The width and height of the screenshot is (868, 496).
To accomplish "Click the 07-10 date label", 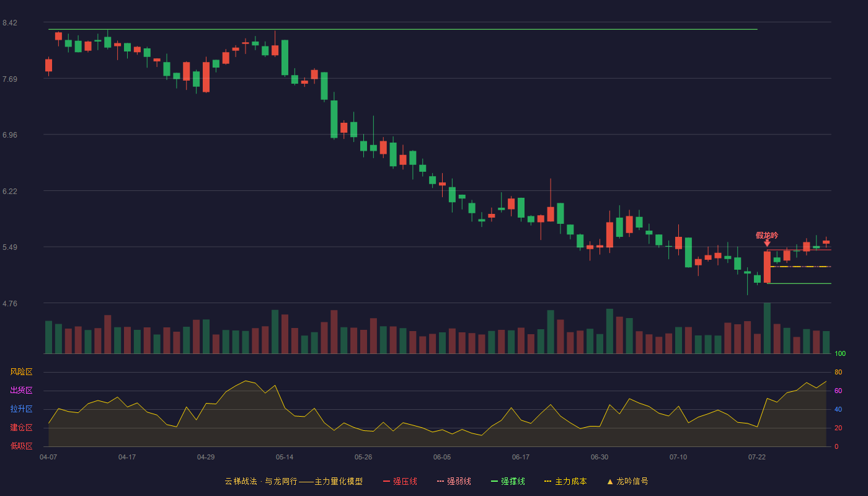I will tap(678, 457).
